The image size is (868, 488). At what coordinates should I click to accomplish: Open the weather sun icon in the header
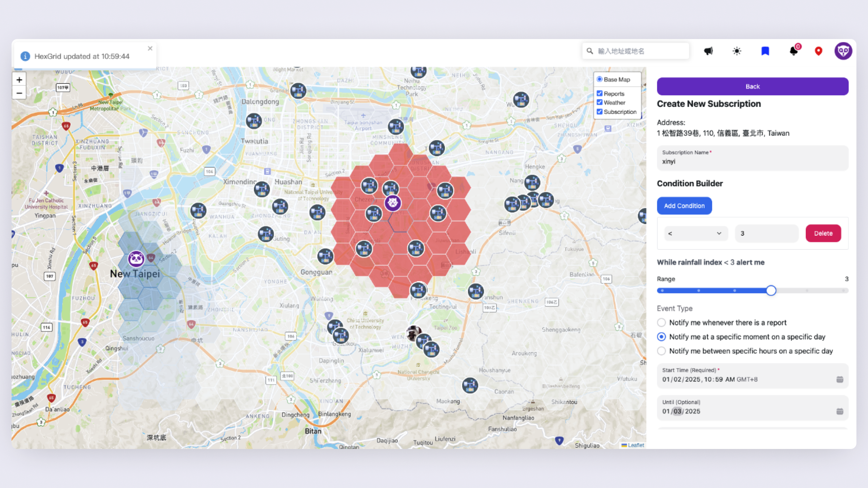click(736, 51)
